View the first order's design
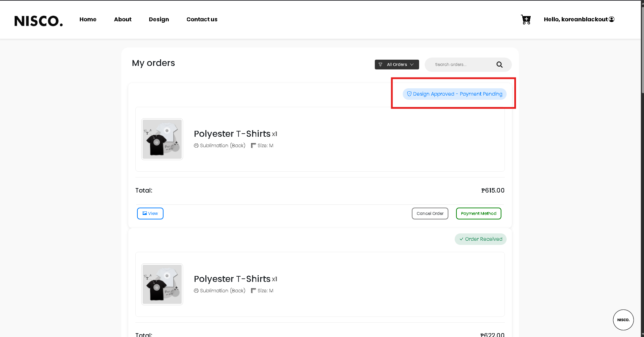644x337 pixels. point(150,214)
